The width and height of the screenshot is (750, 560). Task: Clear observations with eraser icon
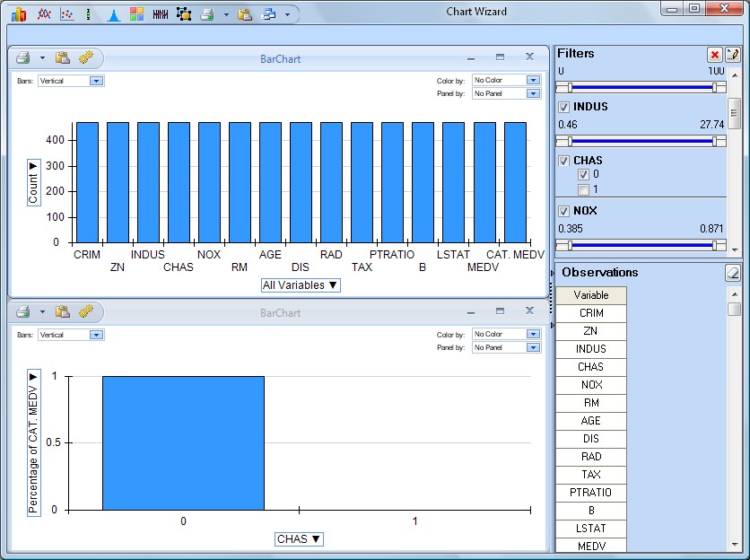point(733,273)
